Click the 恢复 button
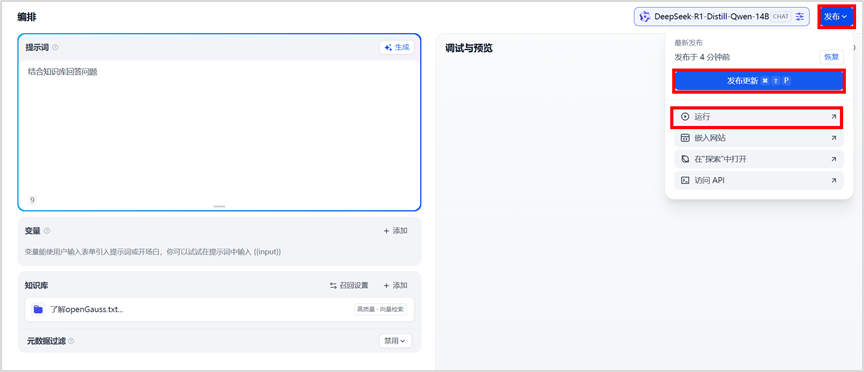The height and width of the screenshot is (372, 864). pyautogui.click(x=831, y=57)
